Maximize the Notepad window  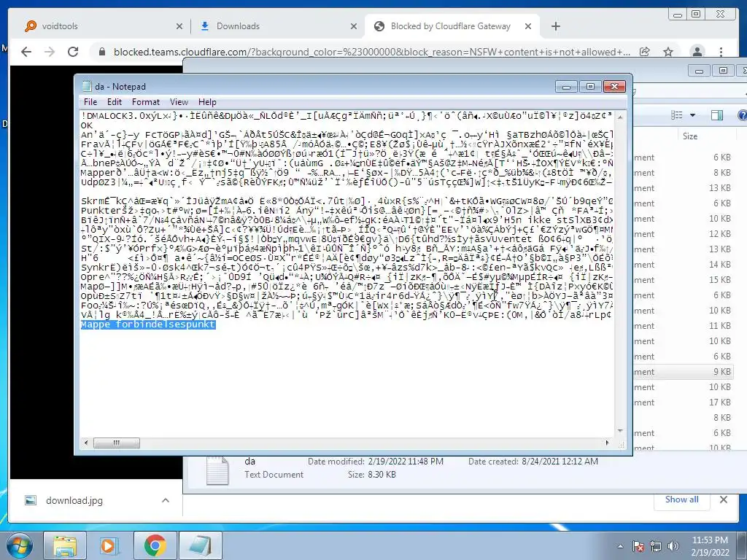(x=590, y=87)
